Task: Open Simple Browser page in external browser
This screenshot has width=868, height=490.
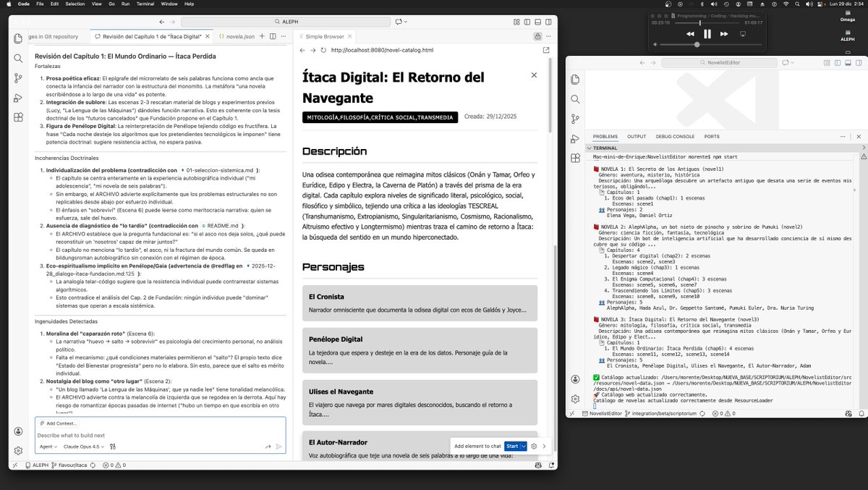Action: pyautogui.click(x=545, y=50)
